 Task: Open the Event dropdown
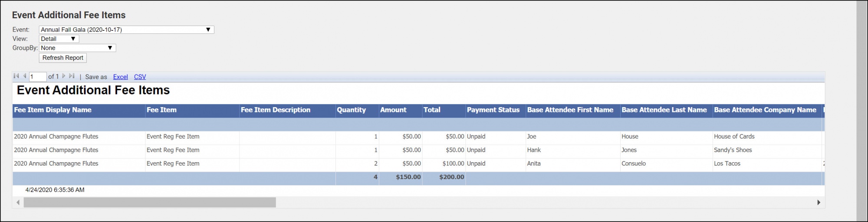coord(126,29)
